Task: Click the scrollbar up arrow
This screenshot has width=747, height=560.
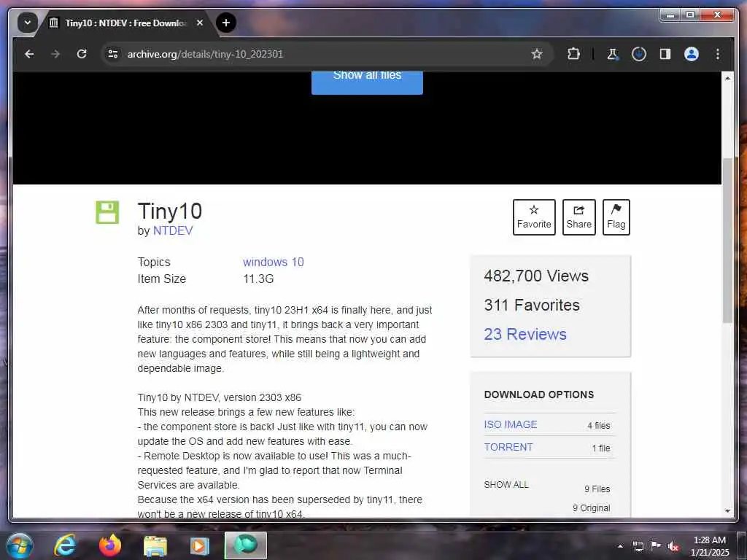Action: click(x=727, y=77)
